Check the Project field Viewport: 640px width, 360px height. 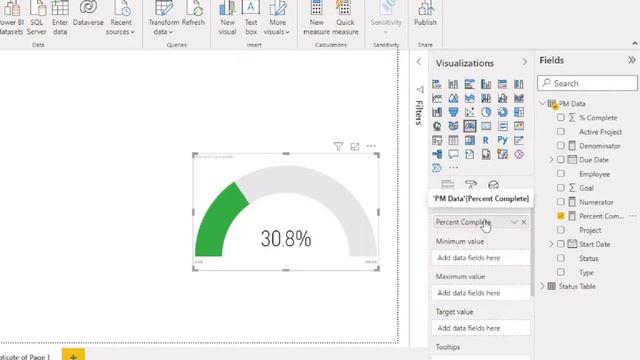pyautogui.click(x=561, y=230)
